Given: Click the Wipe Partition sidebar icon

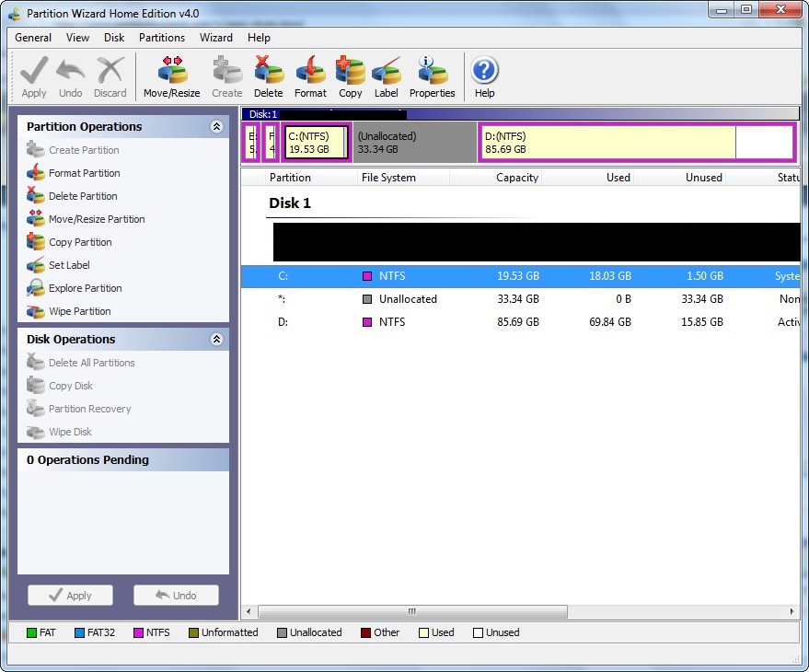Looking at the screenshot, I should 36,311.
